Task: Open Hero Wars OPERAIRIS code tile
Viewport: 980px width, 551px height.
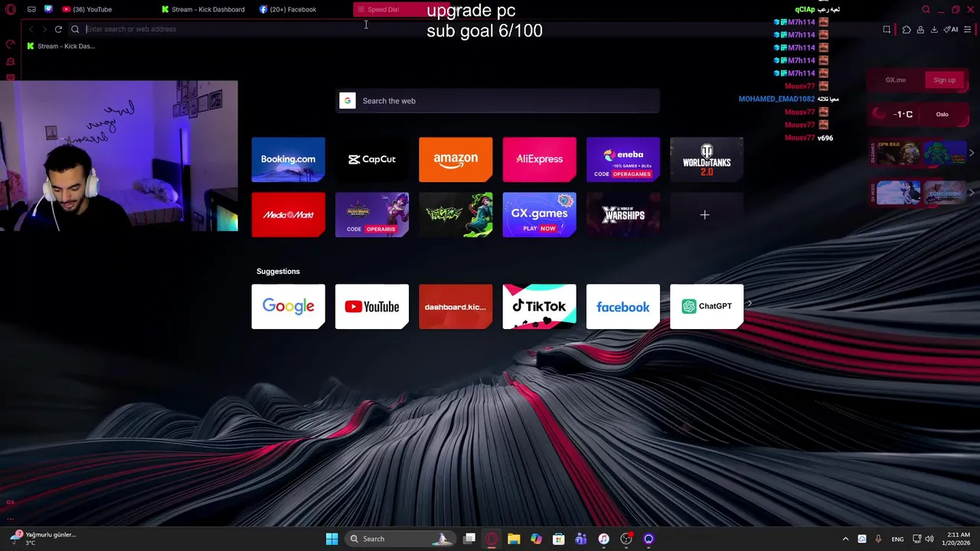Action: point(372,215)
